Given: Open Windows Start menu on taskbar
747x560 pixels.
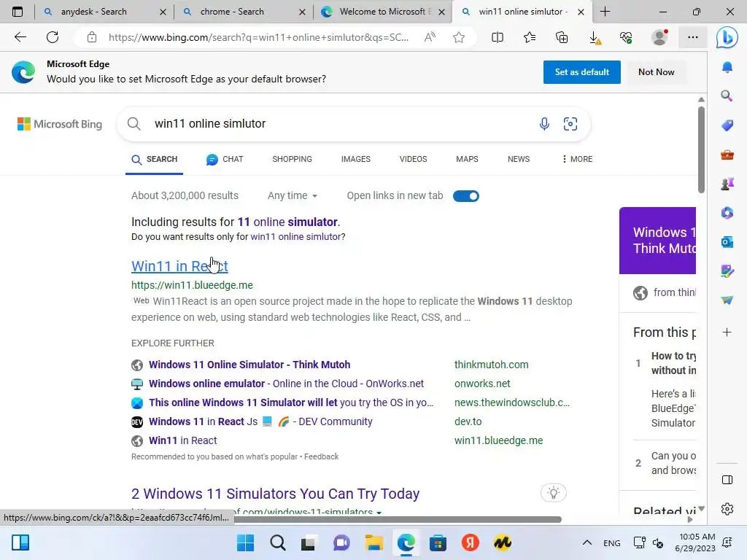Looking at the screenshot, I should pyautogui.click(x=245, y=542).
